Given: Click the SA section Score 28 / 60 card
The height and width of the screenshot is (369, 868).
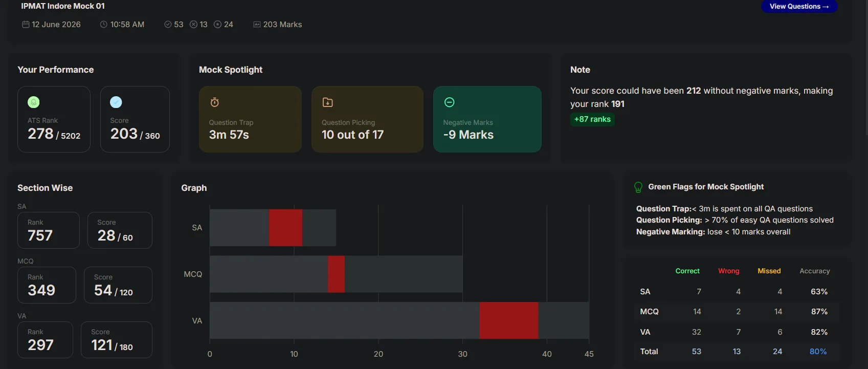Looking at the screenshot, I should [120, 230].
